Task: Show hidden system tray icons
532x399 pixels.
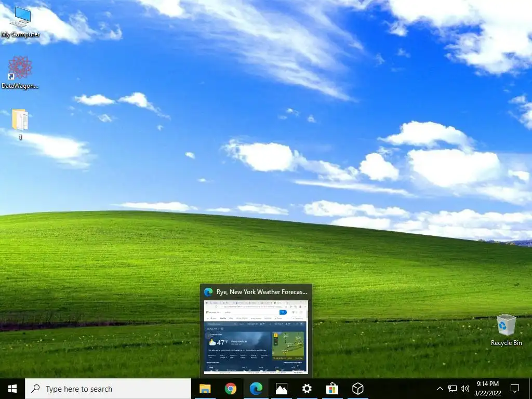Action: point(440,389)
